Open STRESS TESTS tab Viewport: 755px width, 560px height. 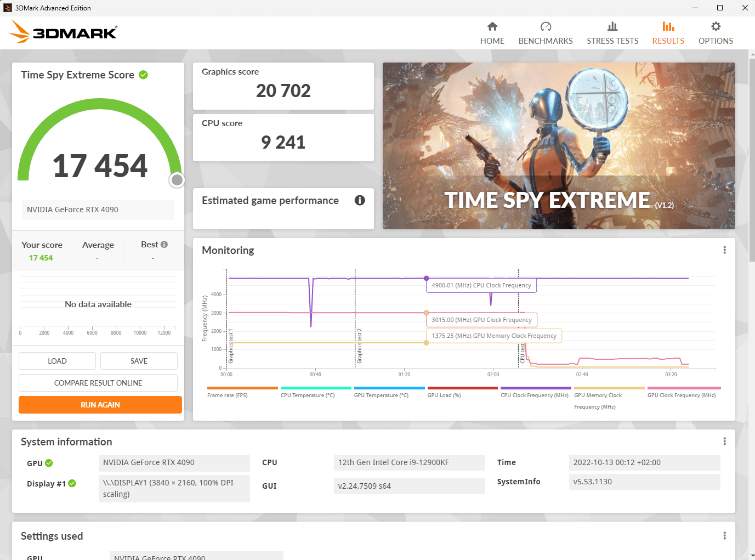[612, 33]
